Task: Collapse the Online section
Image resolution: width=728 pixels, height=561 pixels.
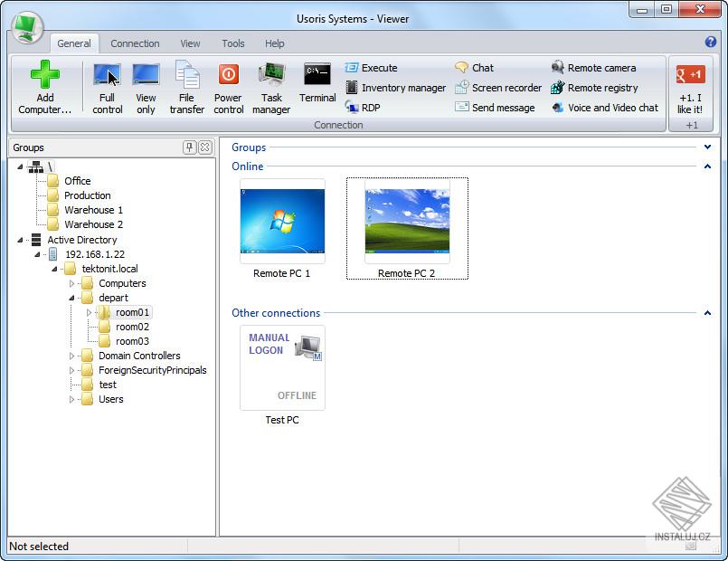Action: tap(706, 166)
